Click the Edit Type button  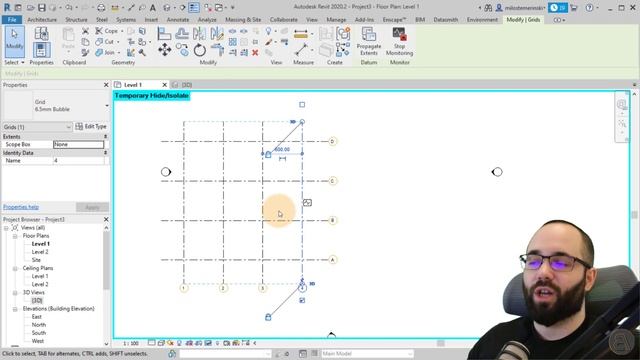click(x=91, y=127)
